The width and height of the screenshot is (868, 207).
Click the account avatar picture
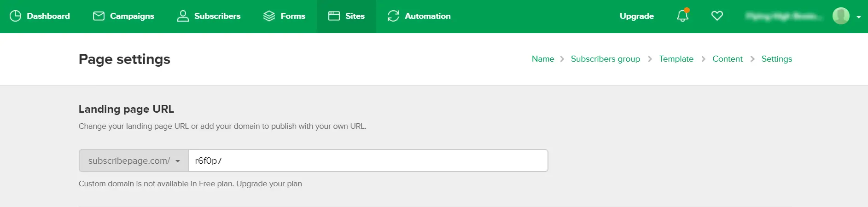[x=841, y=16]
